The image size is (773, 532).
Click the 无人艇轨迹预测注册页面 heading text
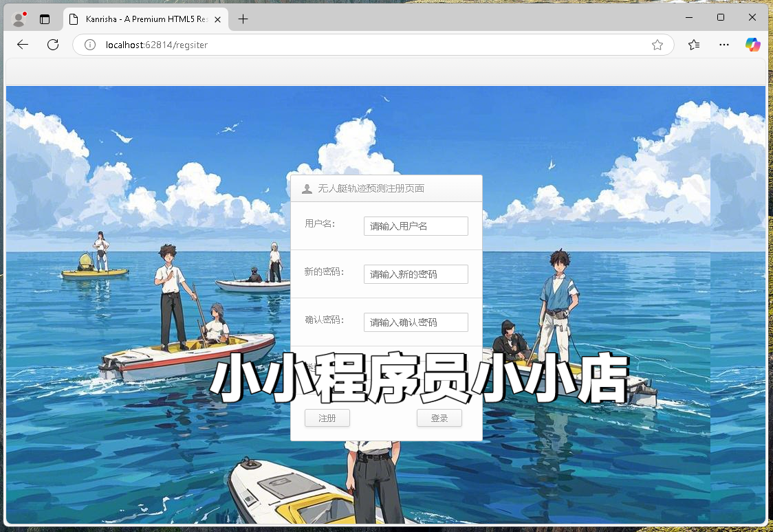coord(371,188)
